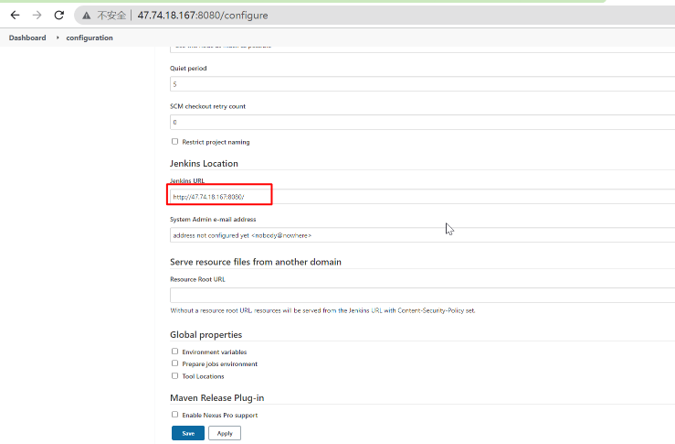Enable Nexus Pro support checkbox

point(175,414)
